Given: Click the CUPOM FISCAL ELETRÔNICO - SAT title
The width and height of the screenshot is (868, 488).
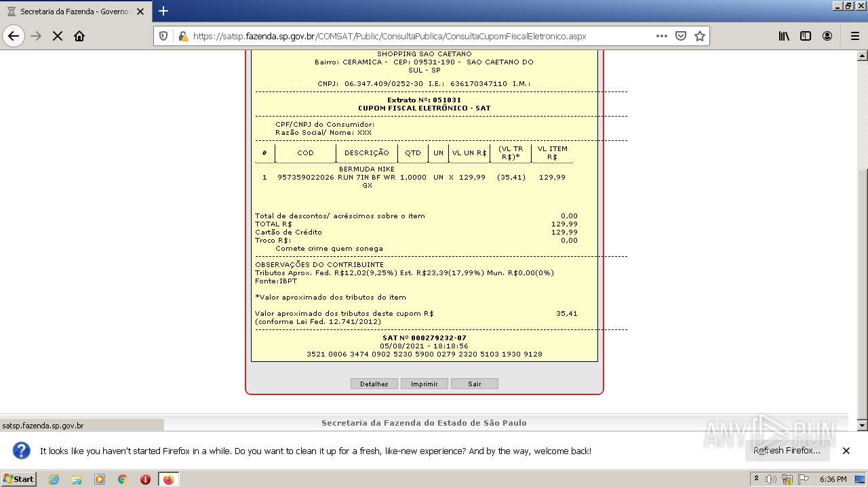Looking at the screenshot, I should point(425,108).
